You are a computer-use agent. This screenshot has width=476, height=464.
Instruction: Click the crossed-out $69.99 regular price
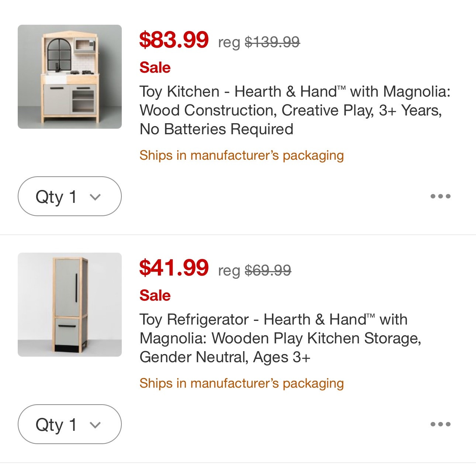268,270
